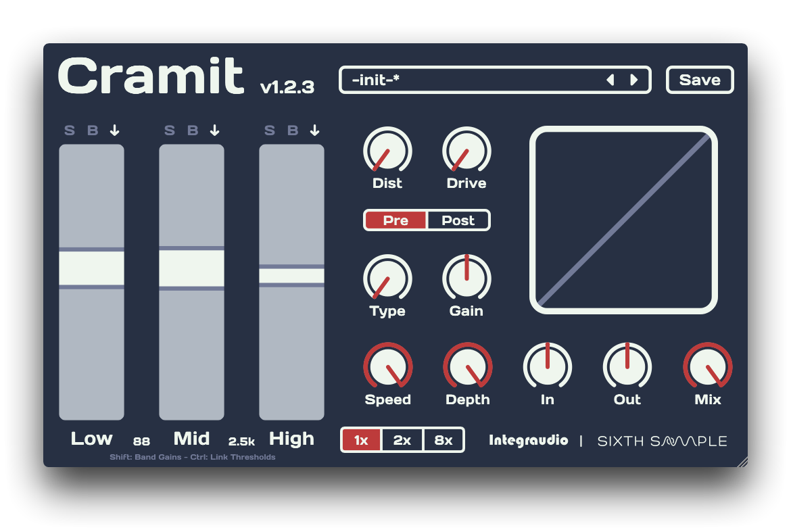Click the High band down arrow icon
The image size is (791, 532).
(315, 130)
